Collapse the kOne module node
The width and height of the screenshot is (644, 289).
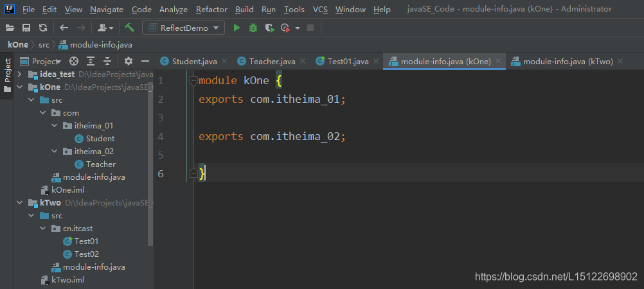click(19, 87)
